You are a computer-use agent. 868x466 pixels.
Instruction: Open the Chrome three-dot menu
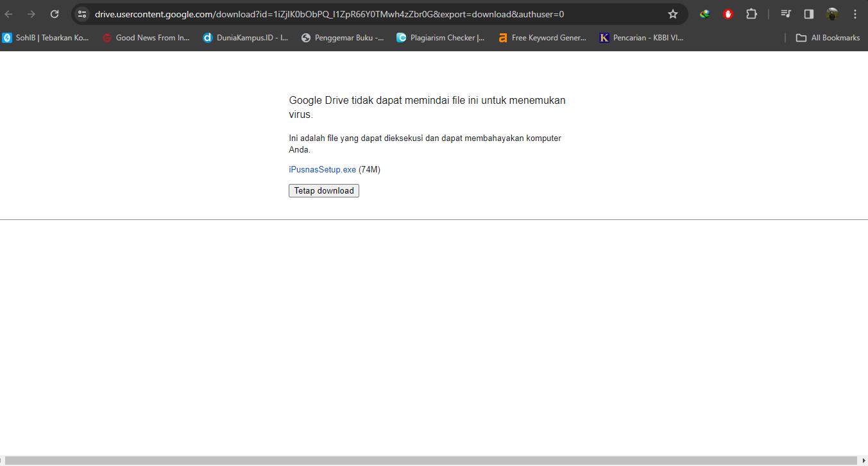click(x=855, y=14)
